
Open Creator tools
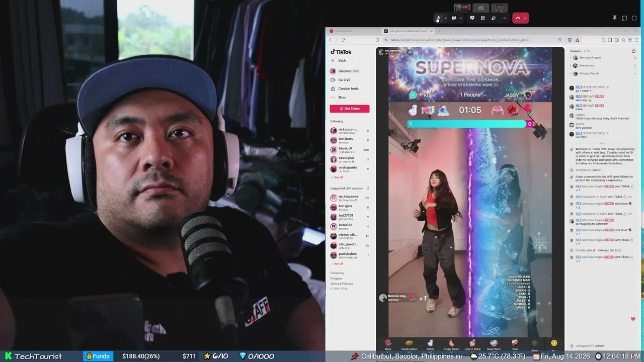pos(344,88)
